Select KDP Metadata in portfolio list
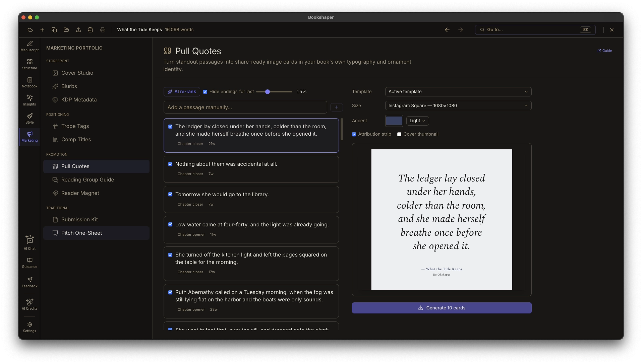Screen dimensions: 642x364 (x=96, y=100)
